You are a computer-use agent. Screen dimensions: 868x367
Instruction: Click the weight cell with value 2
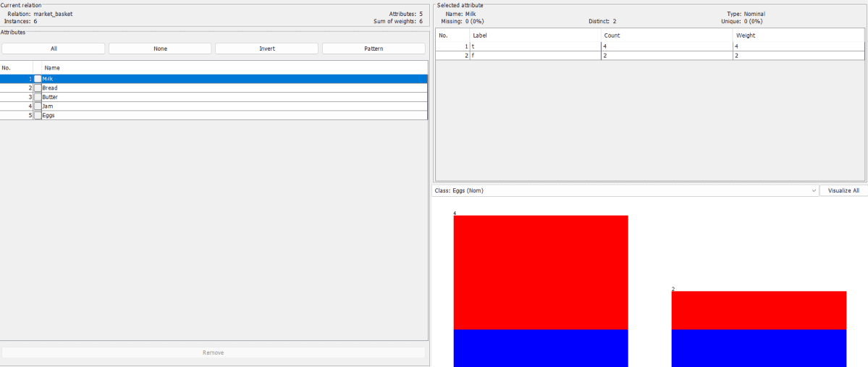point(798,55)
